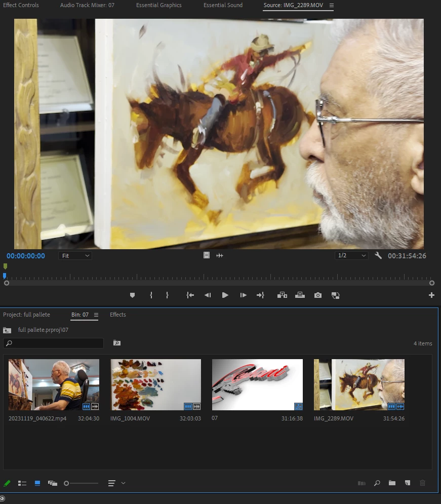Select the Drag Video Only filmstrip icon
The image size is (441, 504).
pyautogui.click(x=207, y=255)
